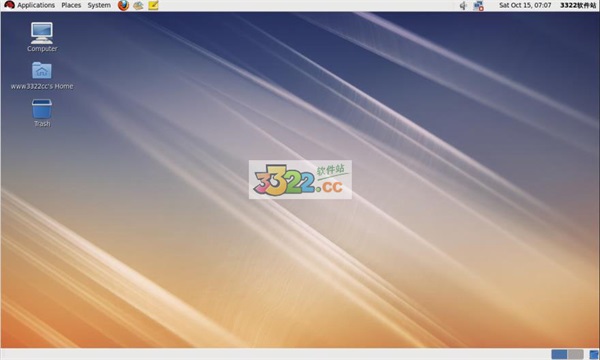
Task: Click the red hat logo on panel
Action: click(x=9, y=5)
